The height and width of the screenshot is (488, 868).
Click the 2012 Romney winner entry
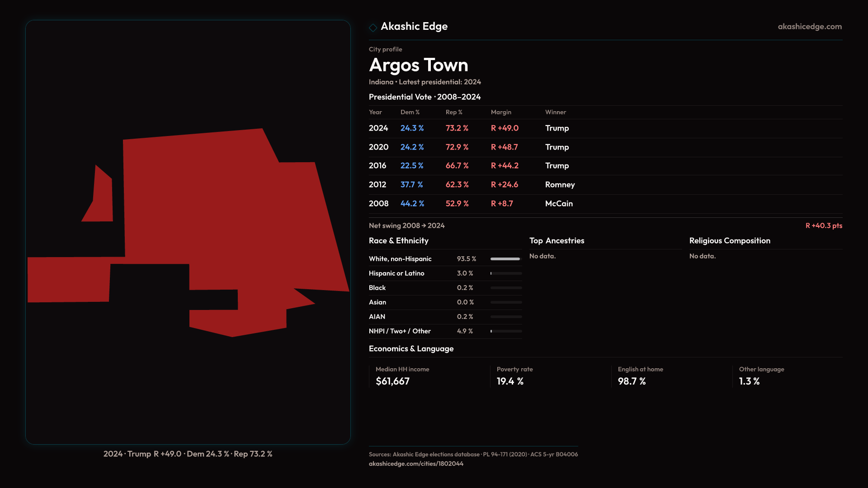coord(560,185)
